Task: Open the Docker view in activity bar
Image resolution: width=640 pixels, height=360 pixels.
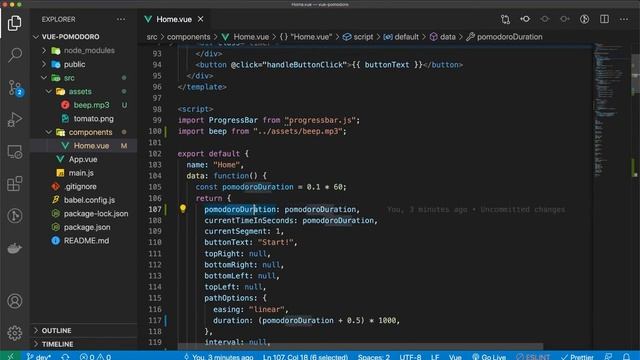Action: 15,248
